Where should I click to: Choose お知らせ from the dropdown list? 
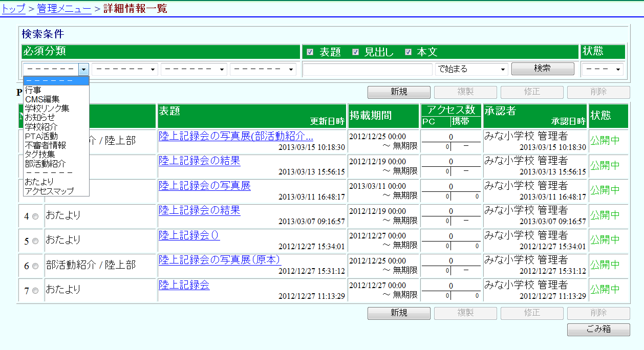56,117
